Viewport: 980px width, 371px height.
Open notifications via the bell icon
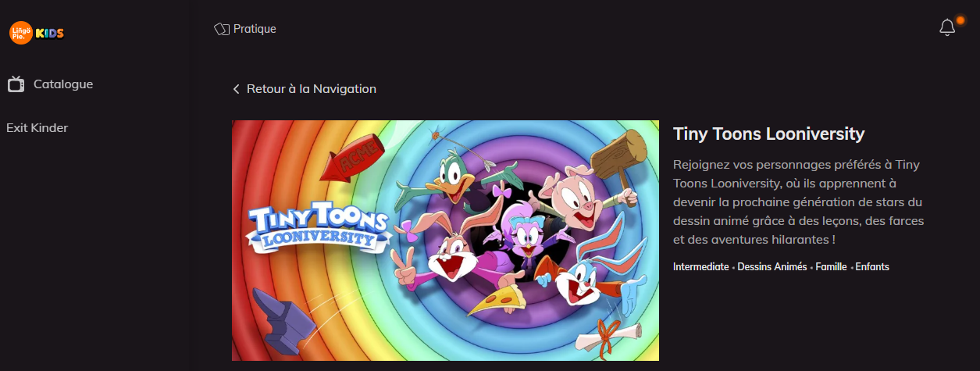point(947,28)
